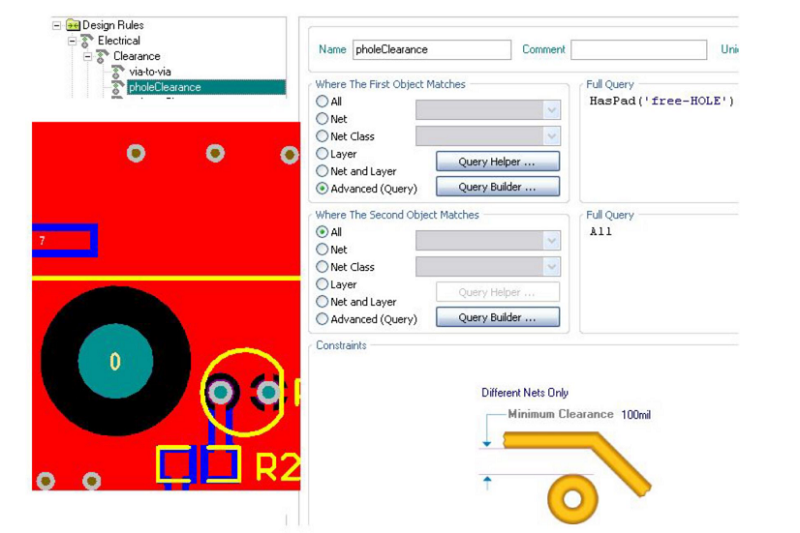Image resolution: width=800 pixels, height=533 pixels.
Task: Click the pholeClearance rule icon
Action: coord(117,87)
